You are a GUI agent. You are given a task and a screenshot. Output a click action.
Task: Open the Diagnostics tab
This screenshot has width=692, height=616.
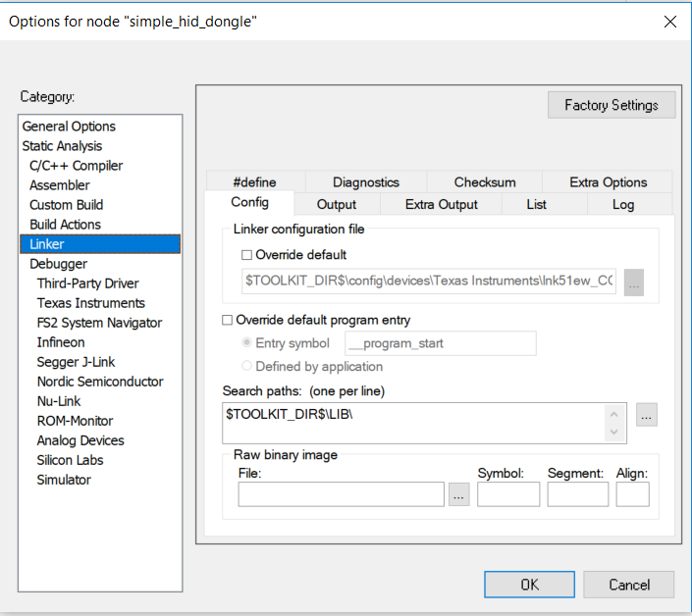click(x=366, y=181)
